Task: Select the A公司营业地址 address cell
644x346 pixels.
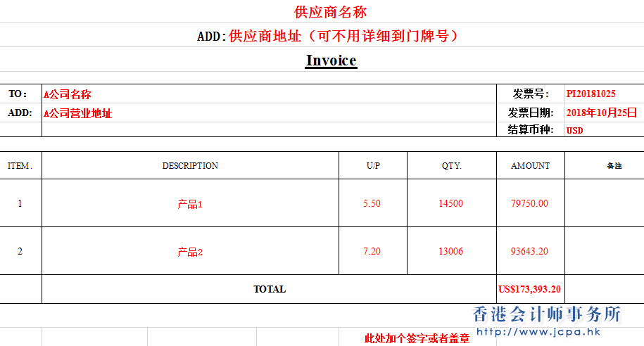Action: tap(78, 113)
